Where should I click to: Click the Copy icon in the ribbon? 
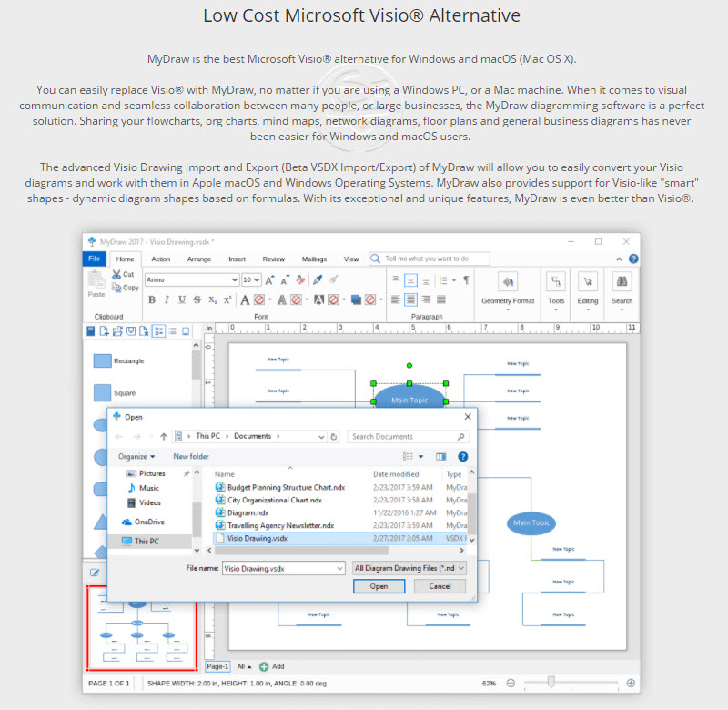[116, 288]
